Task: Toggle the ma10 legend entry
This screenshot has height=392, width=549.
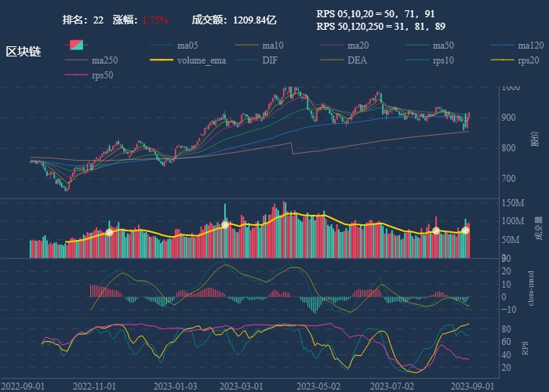Action: pos(274,45)
